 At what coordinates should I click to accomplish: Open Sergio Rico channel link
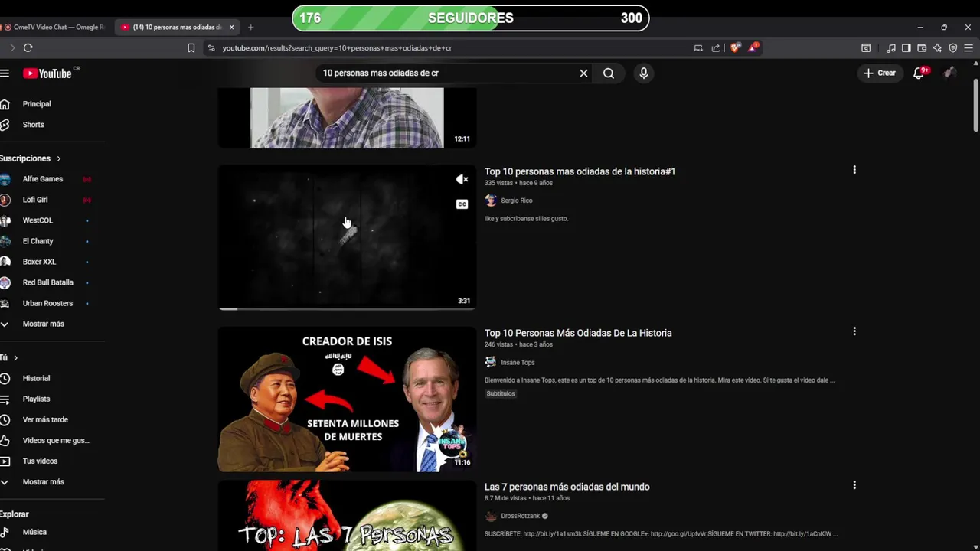tap(516, 201)
